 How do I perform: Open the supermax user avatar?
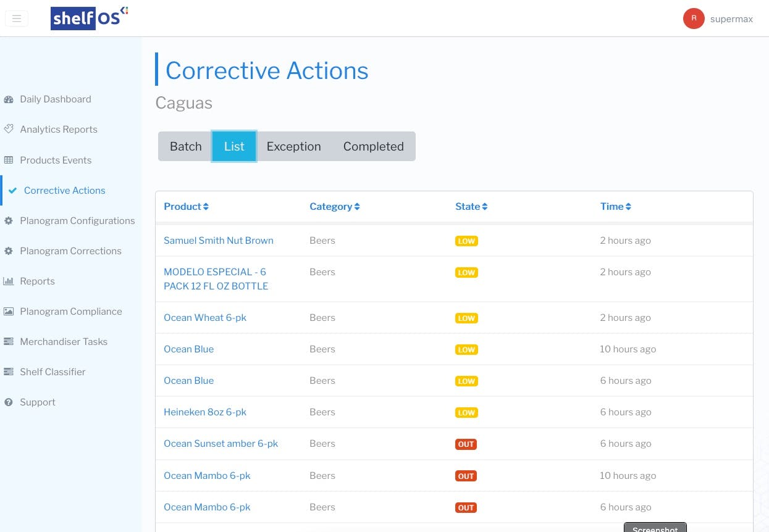(x=694, y=19)
